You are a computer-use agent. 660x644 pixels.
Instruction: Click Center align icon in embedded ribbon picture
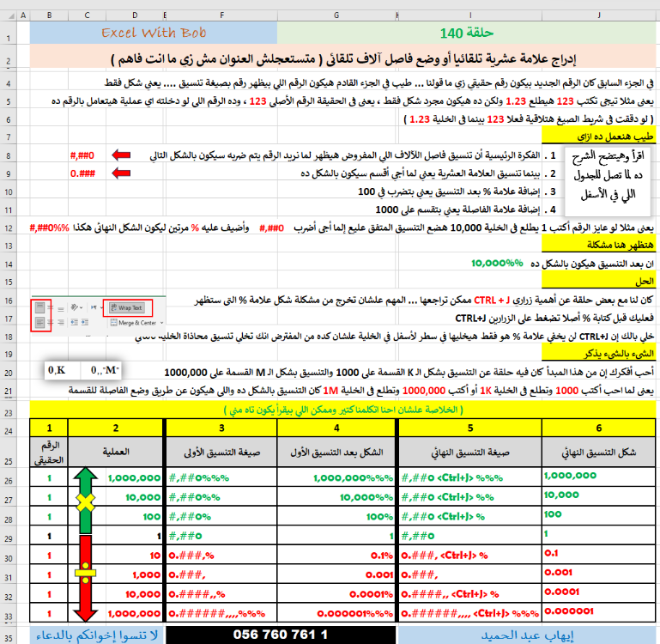click(51, 323)
